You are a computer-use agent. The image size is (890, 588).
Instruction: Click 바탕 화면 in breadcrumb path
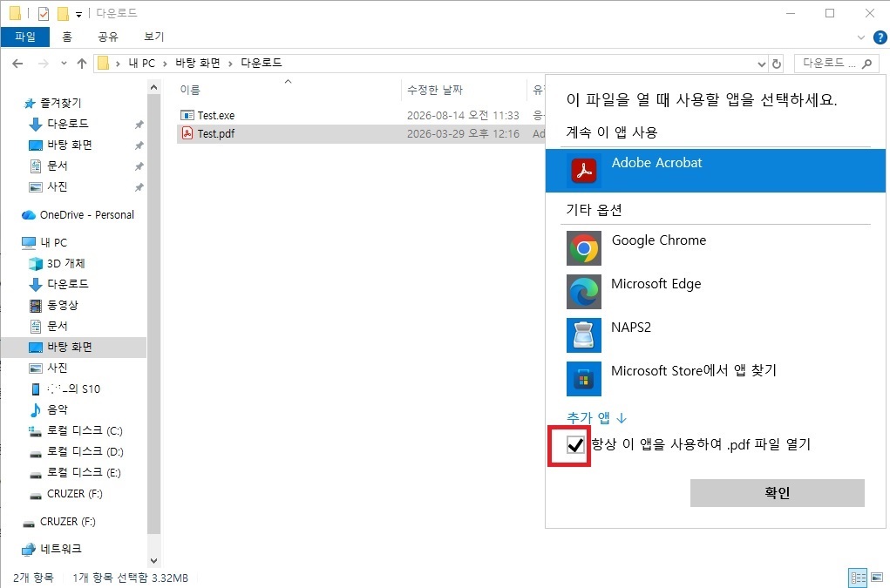pyautogui.click(x=198, y=63)
